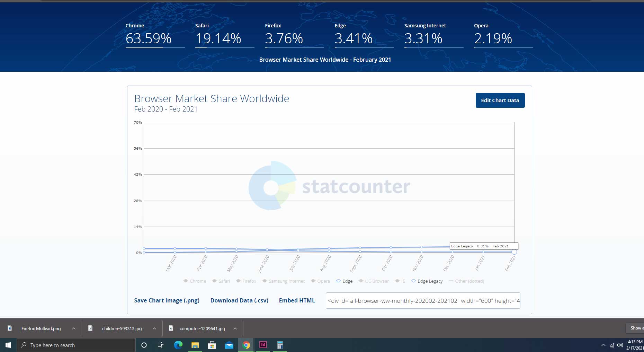Click Chrome 63.59% statistic
This screenshot has width=644, height=352.
(155, 35)
